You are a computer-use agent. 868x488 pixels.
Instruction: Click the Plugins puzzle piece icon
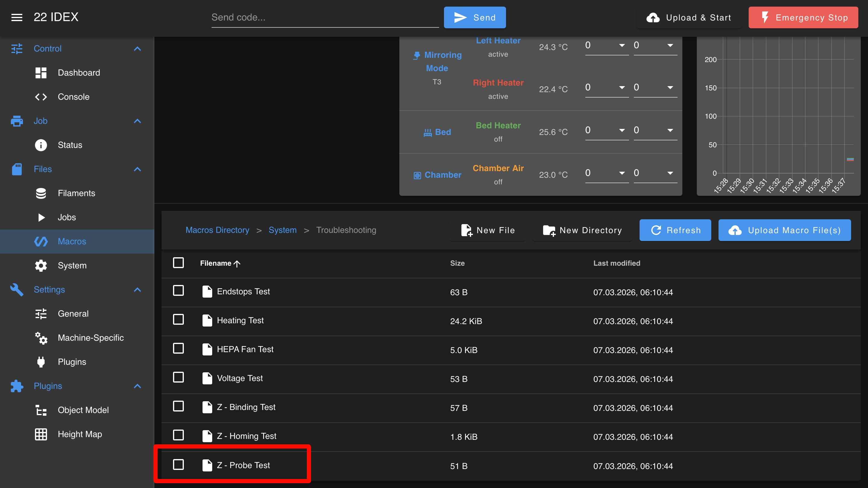pos(17,386)
